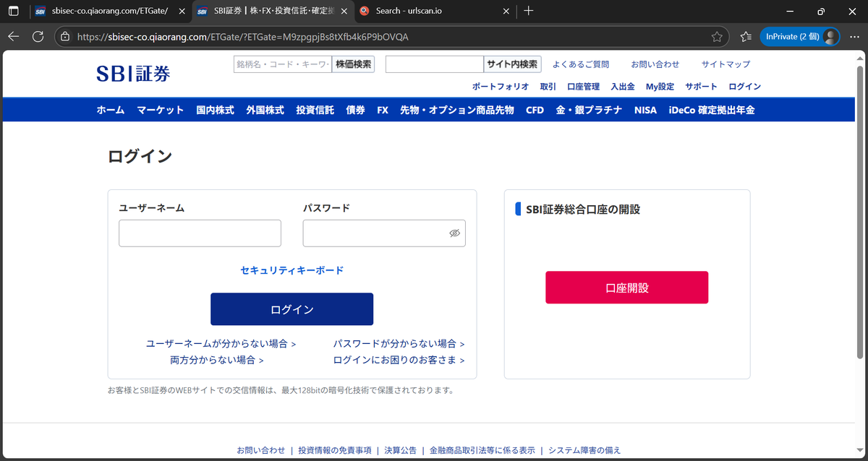Open the よくあるご質問 link

pos(581,64)
